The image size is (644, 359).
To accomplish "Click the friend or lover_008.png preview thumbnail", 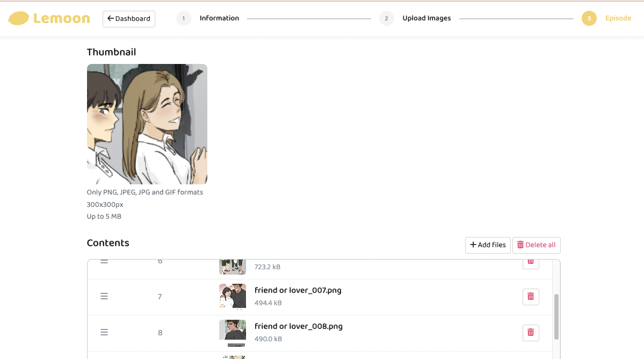I will pos(232,331).
